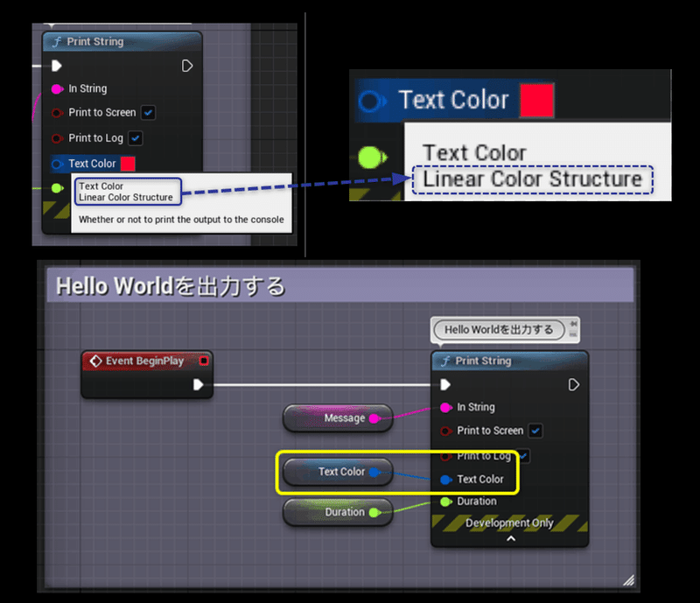The width and height of the screenshot is (700, 603).
Task: Click the Message variable's magenta output pin
Action: (374, 418)
